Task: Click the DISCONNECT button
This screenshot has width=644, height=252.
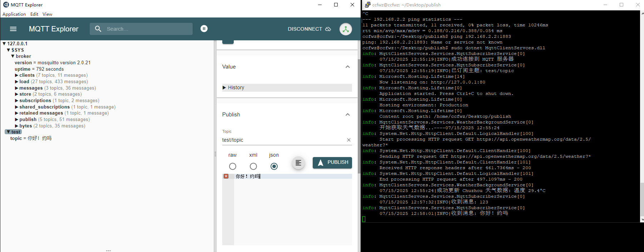Action: (x=309, y=29)
